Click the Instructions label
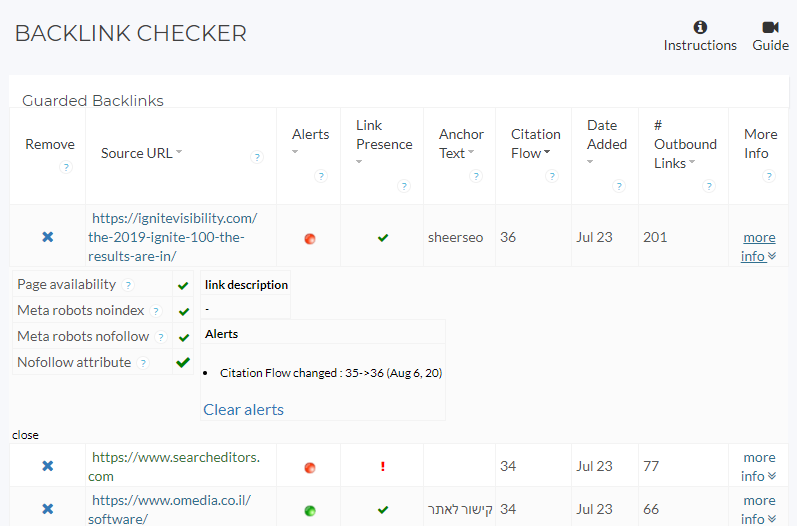This screenshot has height=526, width=797. click(700, 45)
